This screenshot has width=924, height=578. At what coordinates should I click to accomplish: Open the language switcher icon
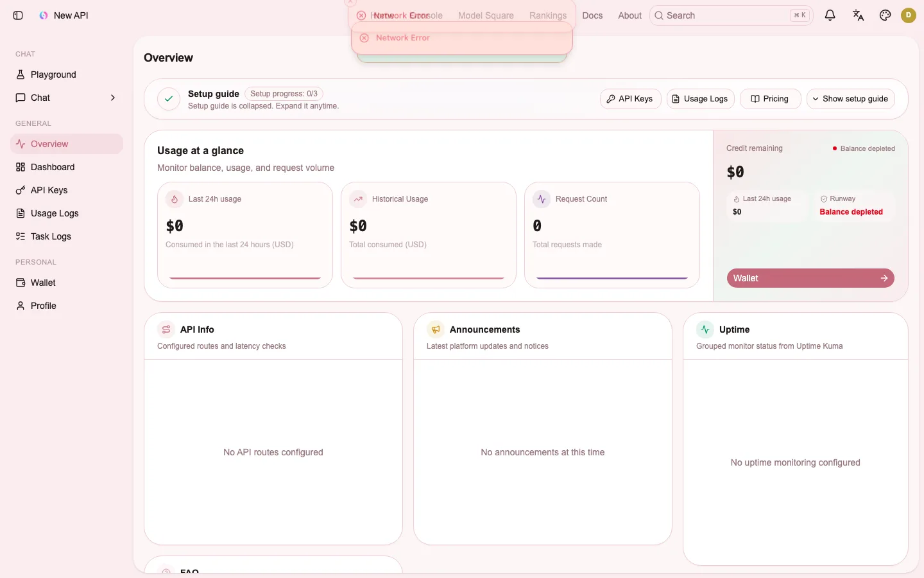pyautogui.click(x=858, y=15)
